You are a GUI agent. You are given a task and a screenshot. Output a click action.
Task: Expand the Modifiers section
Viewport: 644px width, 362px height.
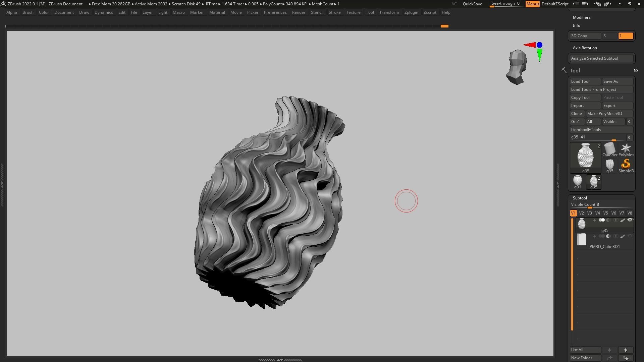582,17
